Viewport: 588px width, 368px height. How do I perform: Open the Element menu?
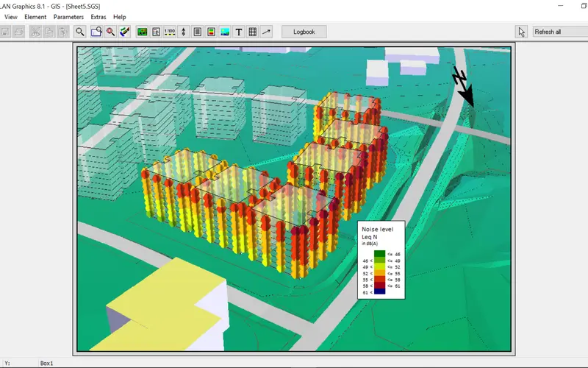coord(35,17)
